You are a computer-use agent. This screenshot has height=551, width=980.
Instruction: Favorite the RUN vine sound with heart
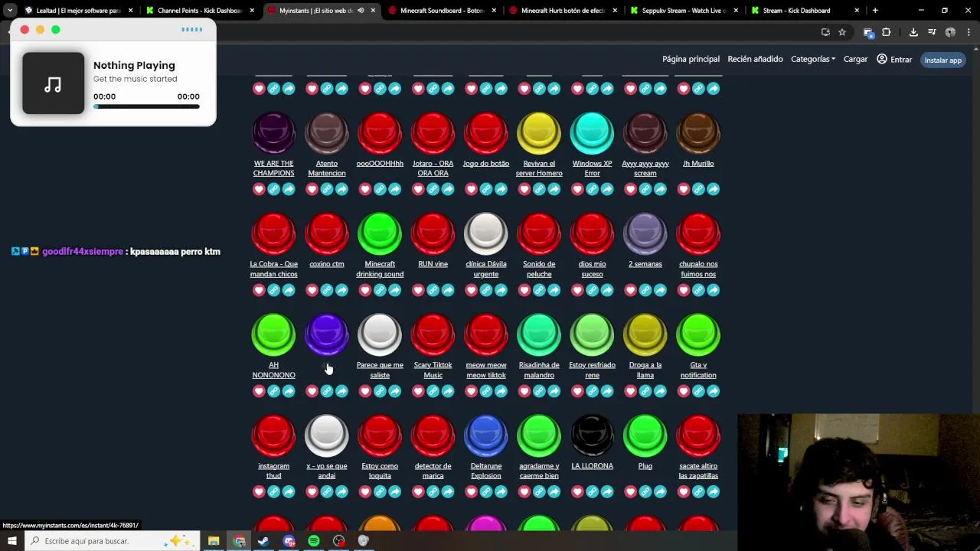click(x=418, y=290)
